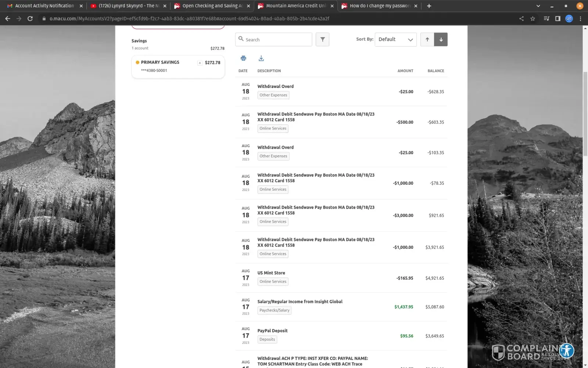Click the browser share icon
Screen dimensions: 588x368
coord(521,18)
